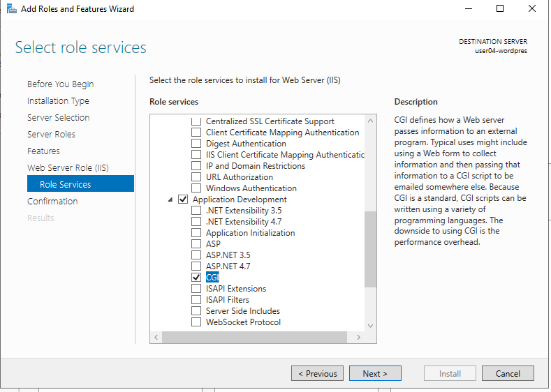Check ASP.NET 4.7 checkbox
The height and width of the screenshot is (392, 551).
(196, 266)
